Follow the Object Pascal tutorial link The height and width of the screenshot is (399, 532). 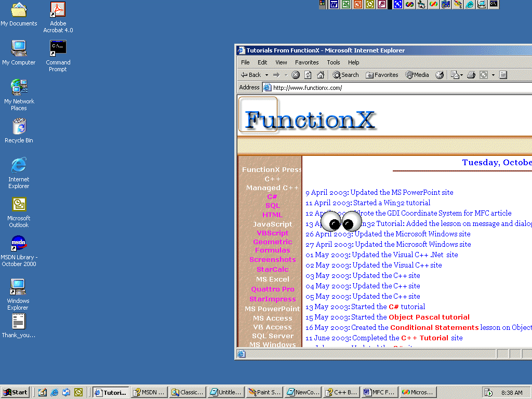(429, 317)
